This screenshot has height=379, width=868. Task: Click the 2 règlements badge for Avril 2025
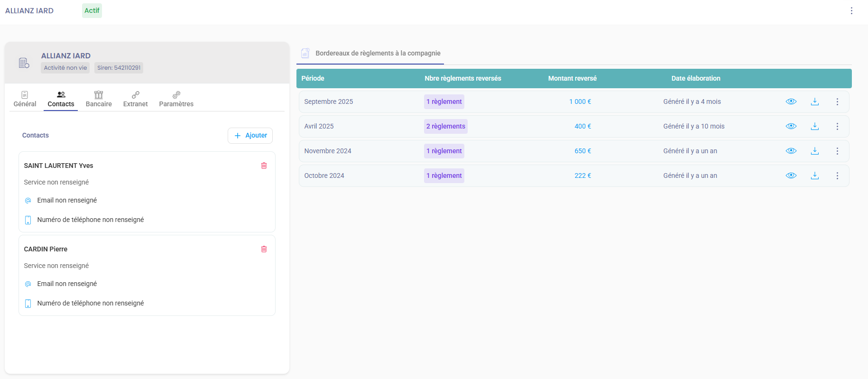[x=445, y=126]
